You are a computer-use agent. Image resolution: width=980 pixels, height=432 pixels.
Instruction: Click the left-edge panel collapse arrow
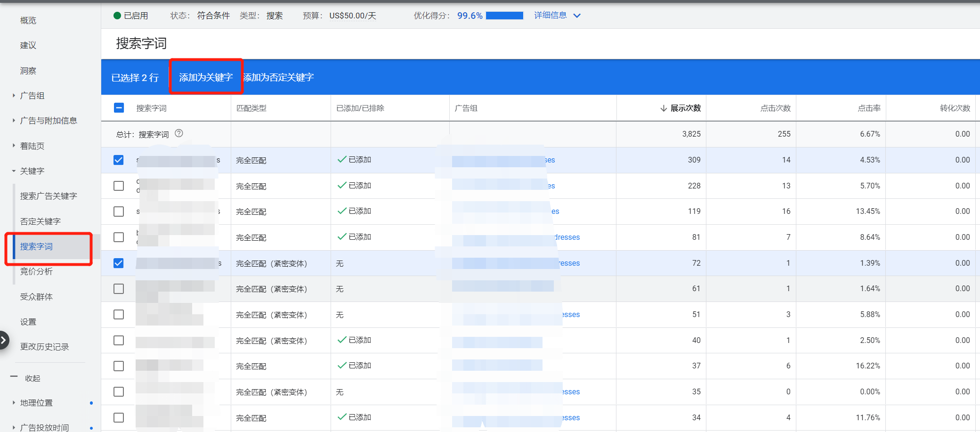pos(4,340)
